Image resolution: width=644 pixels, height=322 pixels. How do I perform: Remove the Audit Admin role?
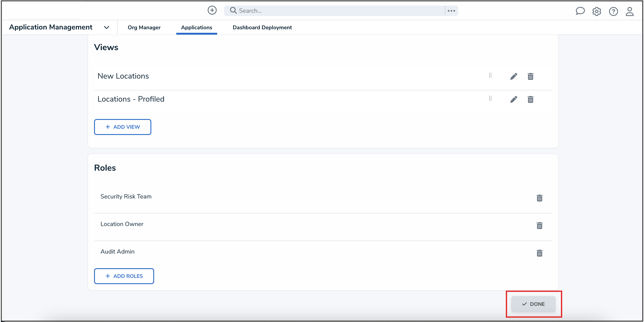point(539,253)
